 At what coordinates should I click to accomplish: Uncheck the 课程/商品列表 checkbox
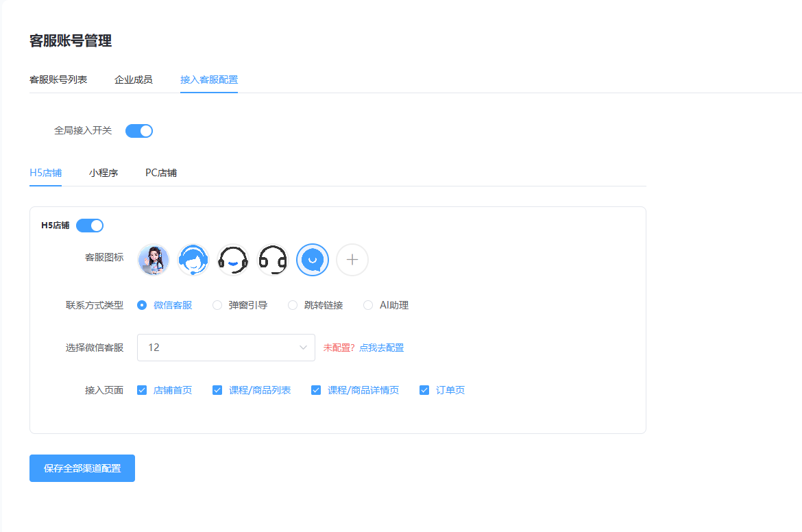(x=217, y=390)
